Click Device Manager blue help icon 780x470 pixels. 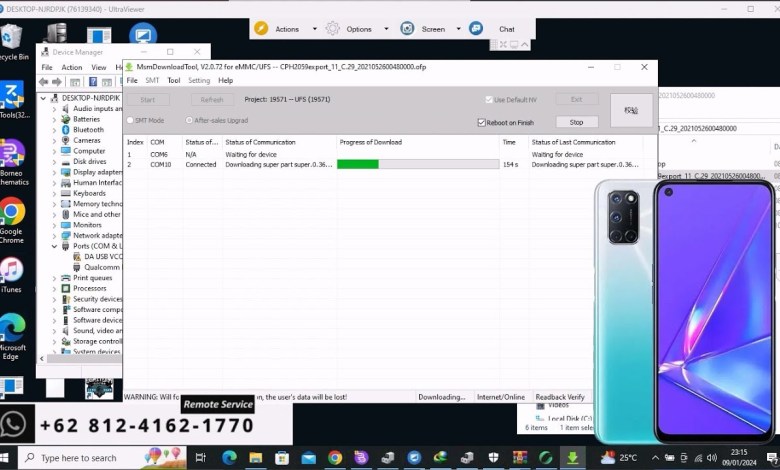click(x=93, y=82)
